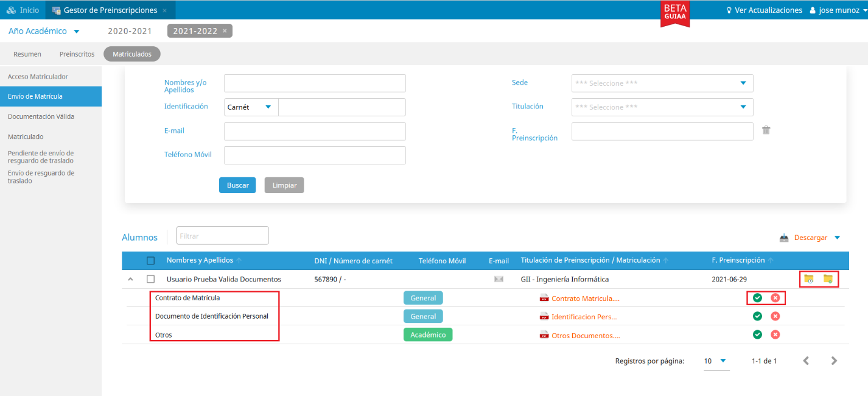868x396 pixels.
Task: Click the folder with clock icon
Action: [808, 279]
